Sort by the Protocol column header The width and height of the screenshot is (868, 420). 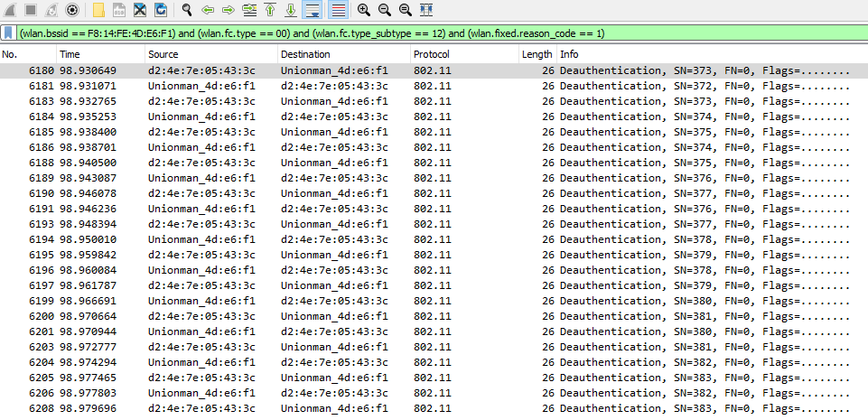pos(464,54)
